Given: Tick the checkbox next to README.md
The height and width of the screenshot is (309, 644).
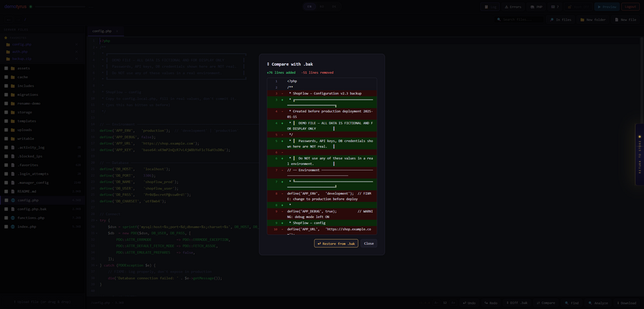Looking at the screenshot, I should 6,192.
